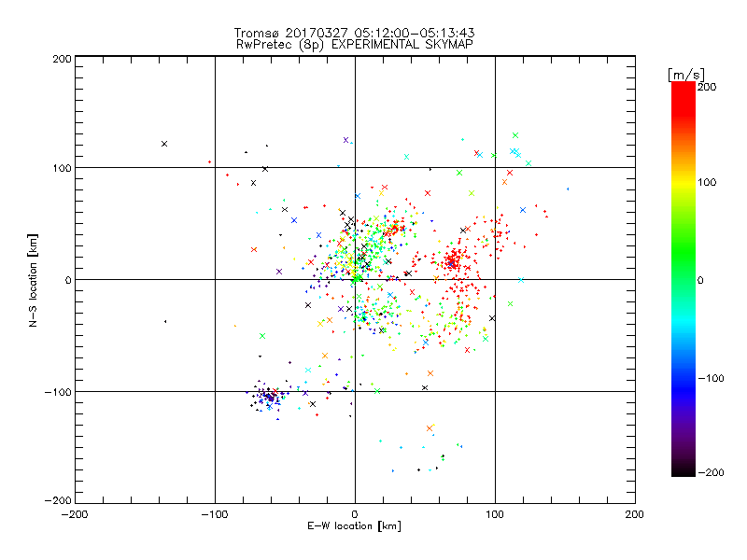
Task: Click the N-S axis -100 tick label
Action: pyautogui.click(x=58, y=392)
